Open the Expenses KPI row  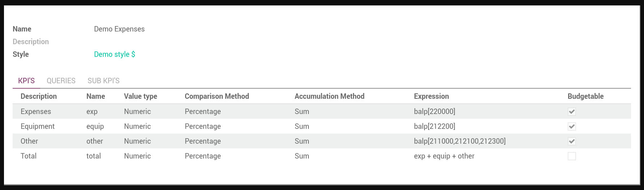click(x=36, y=111)
